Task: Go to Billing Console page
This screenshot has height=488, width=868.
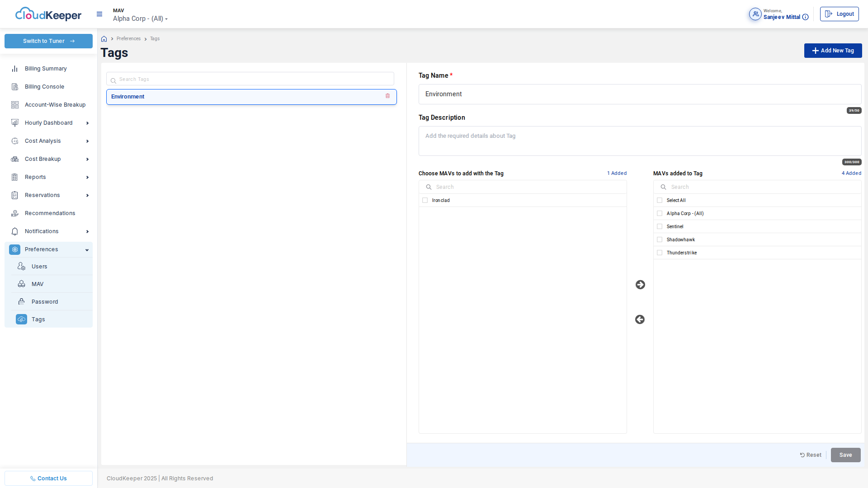Action: 44,87
